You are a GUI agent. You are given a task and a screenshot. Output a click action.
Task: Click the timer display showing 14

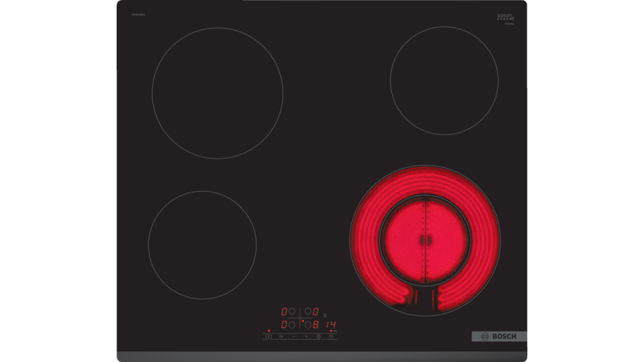tap(331, 325)
